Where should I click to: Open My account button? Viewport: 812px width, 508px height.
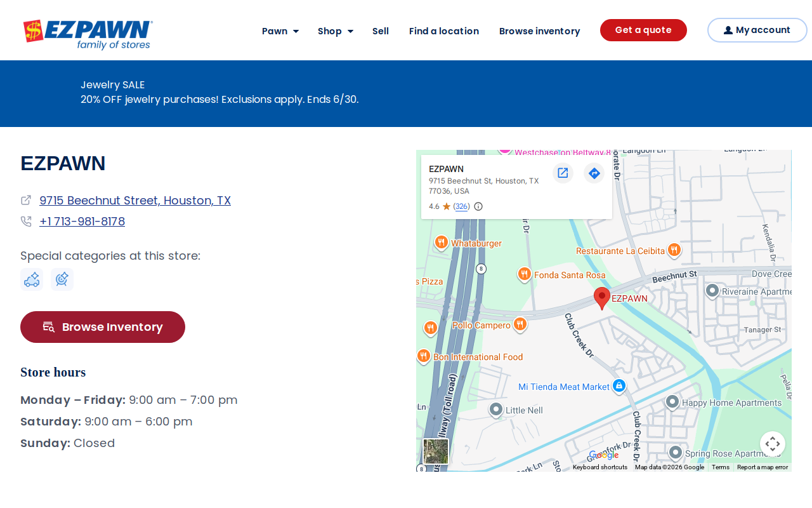point(757,30)
